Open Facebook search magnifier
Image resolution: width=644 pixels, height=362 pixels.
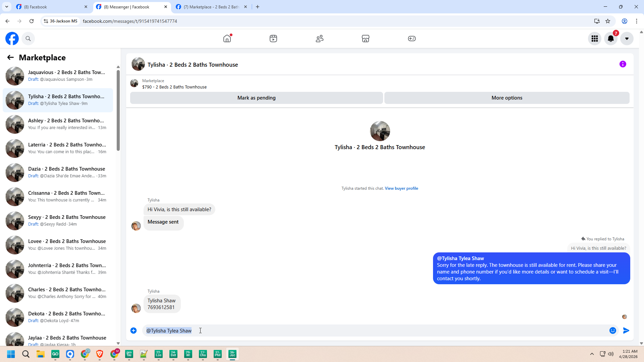28,39
